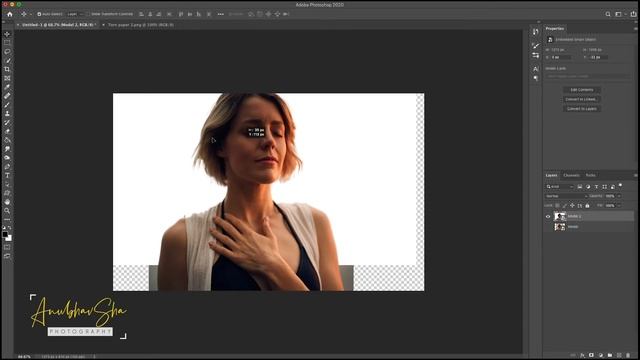Select the Hand tool
The height and width of the screenshot is (360, 640).
[7, 202]
